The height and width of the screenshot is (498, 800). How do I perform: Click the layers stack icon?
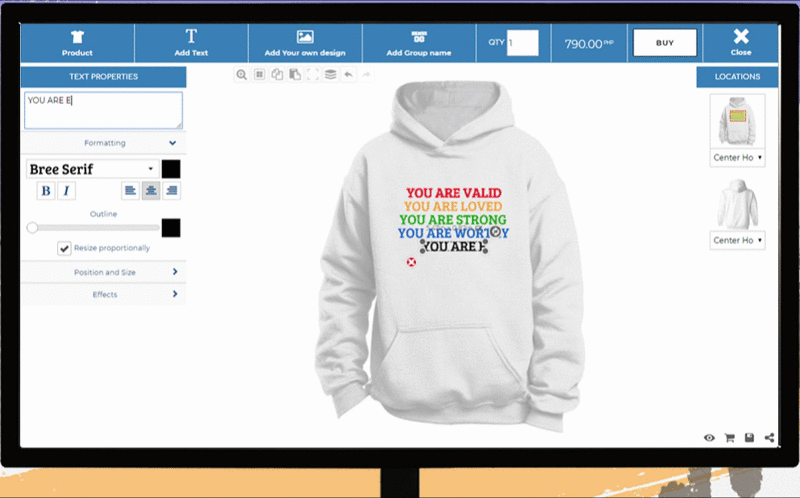click(330, 74)
